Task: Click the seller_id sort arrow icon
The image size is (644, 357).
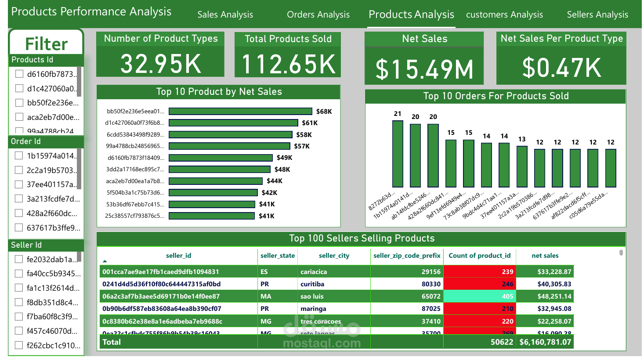Action: tap(105, 261)
